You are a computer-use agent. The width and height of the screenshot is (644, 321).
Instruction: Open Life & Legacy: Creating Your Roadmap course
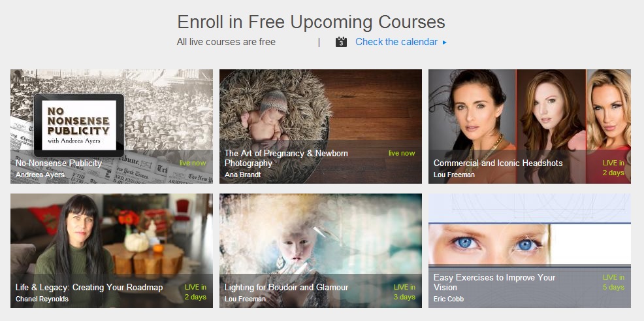point(112,250)
